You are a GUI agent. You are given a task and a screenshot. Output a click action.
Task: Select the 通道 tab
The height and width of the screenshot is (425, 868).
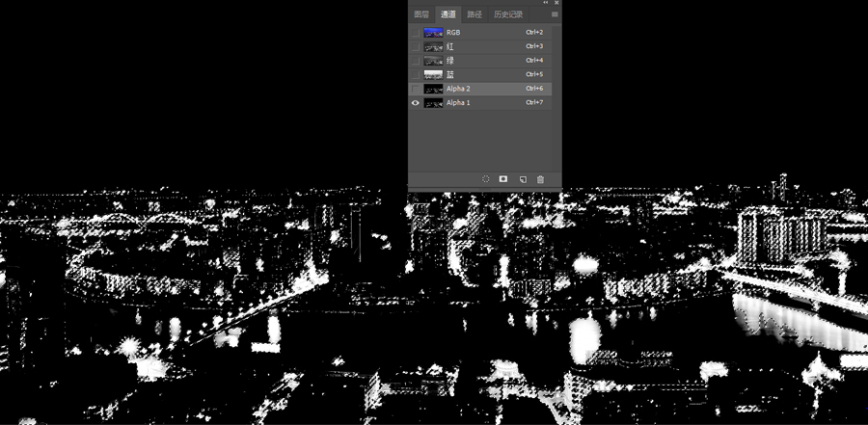(x=448, y=14)
